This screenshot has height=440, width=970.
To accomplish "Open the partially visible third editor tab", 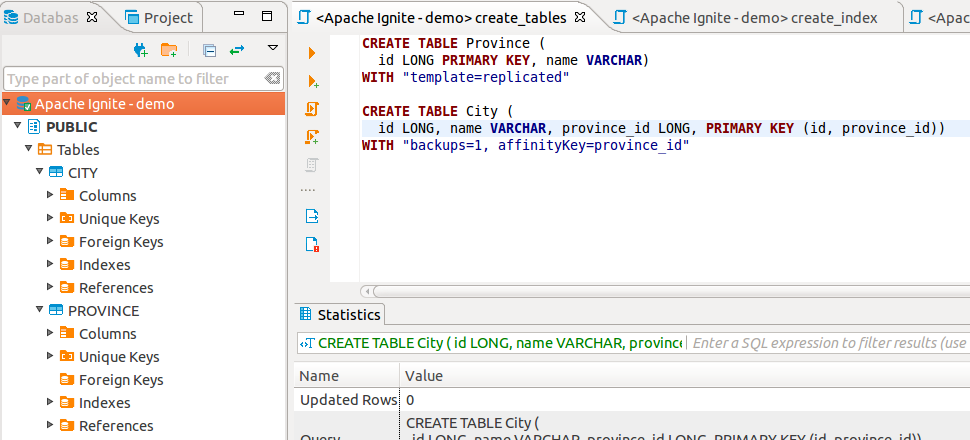I will [x=938, y=18].
